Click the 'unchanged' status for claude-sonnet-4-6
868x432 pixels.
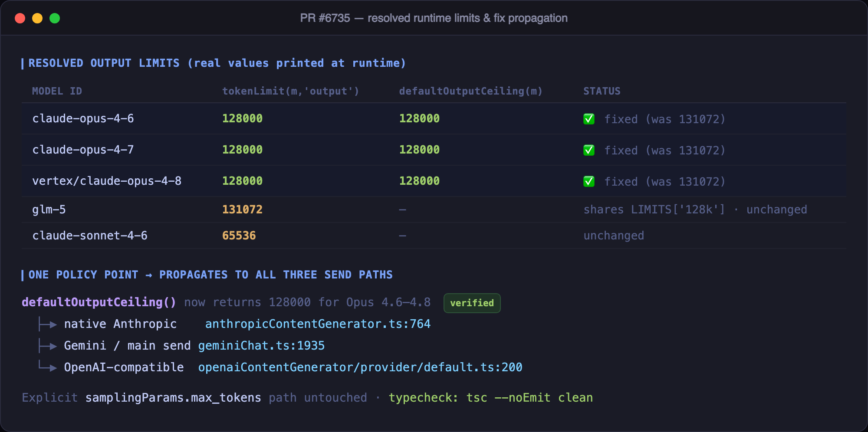614,236
